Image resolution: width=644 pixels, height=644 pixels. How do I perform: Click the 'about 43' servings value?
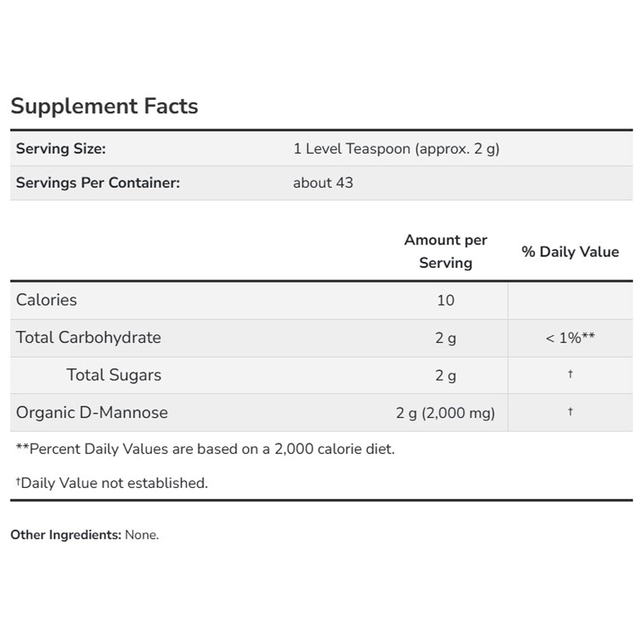coord(323,183)
